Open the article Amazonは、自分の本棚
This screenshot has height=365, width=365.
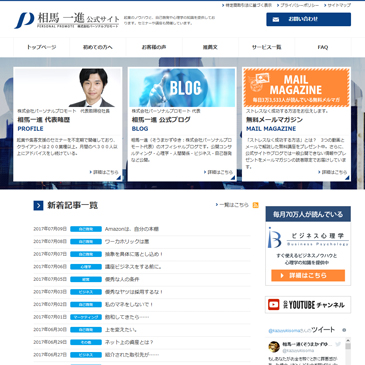(132, 229)
